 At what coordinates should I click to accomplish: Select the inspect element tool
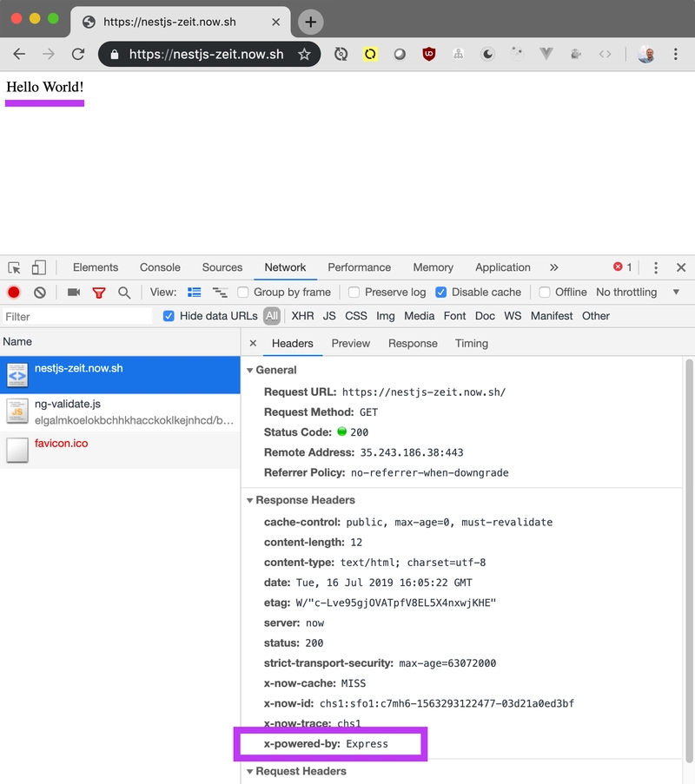click(12, 267)
